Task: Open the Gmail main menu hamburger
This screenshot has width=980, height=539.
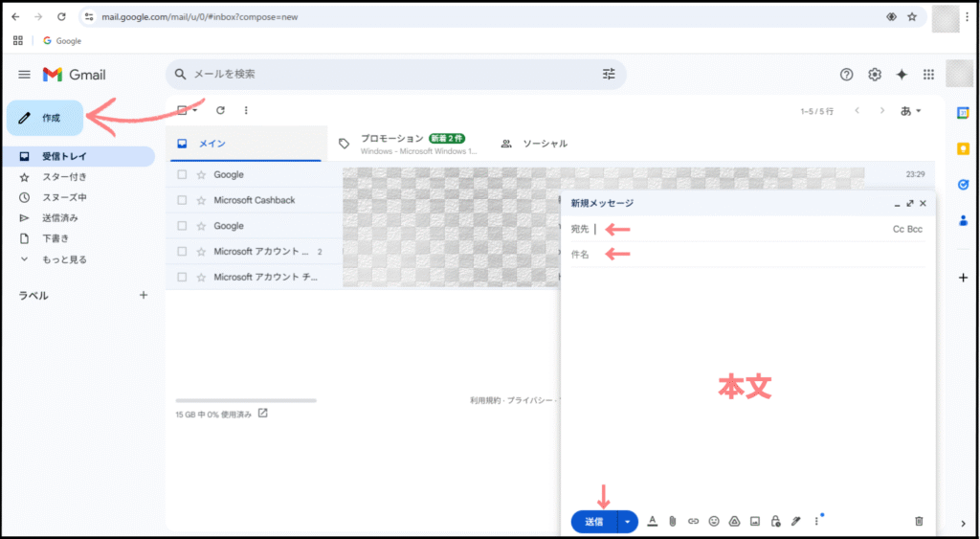Action: (24, 75)
